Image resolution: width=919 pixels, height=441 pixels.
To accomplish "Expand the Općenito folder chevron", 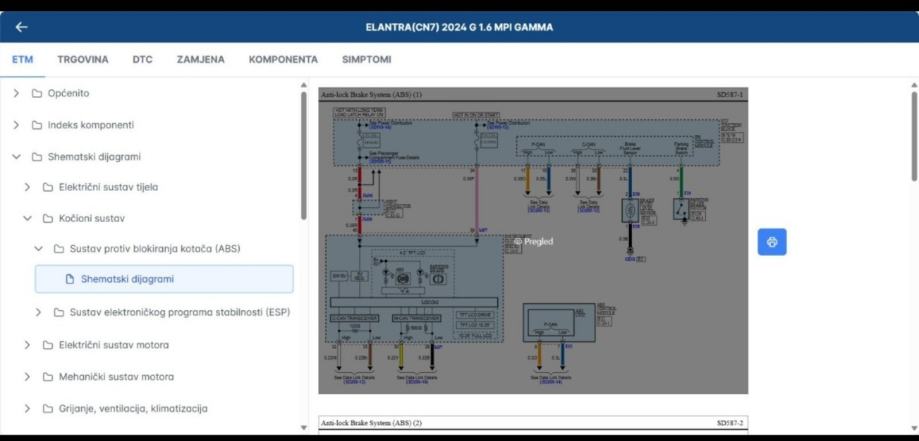I will pos(16,93).
